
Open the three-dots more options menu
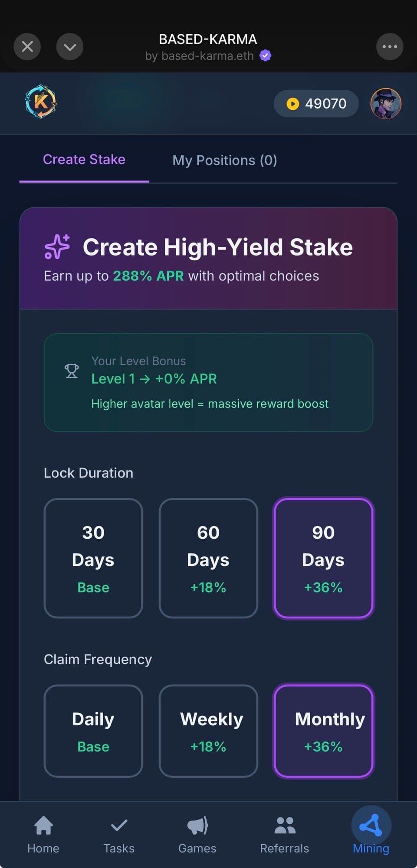[x=389, y=46]
